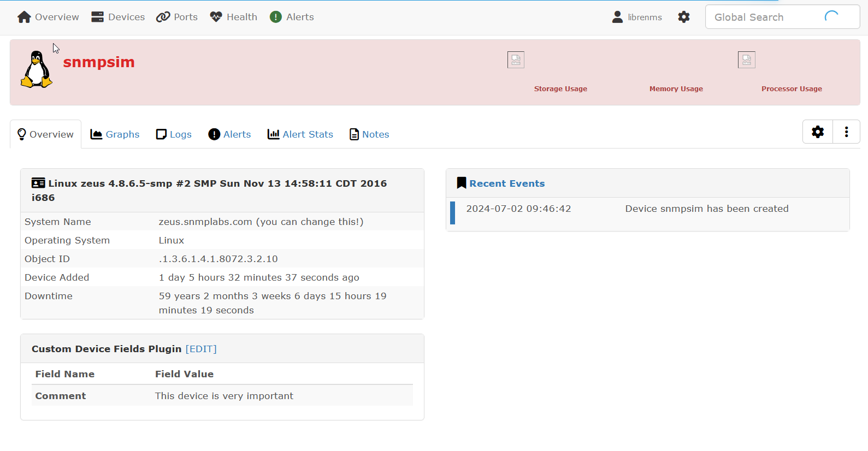Switch to the Logs tab
The width and height of the screenshot is (868, 451).
coord(174,134)
